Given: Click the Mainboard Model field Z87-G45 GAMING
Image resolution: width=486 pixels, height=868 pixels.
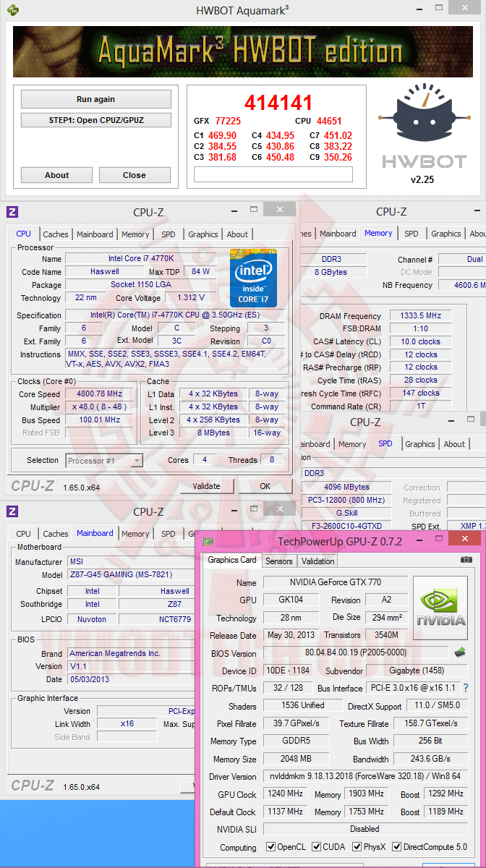Looking at the screenshot, I should click(x=130, y=575).
